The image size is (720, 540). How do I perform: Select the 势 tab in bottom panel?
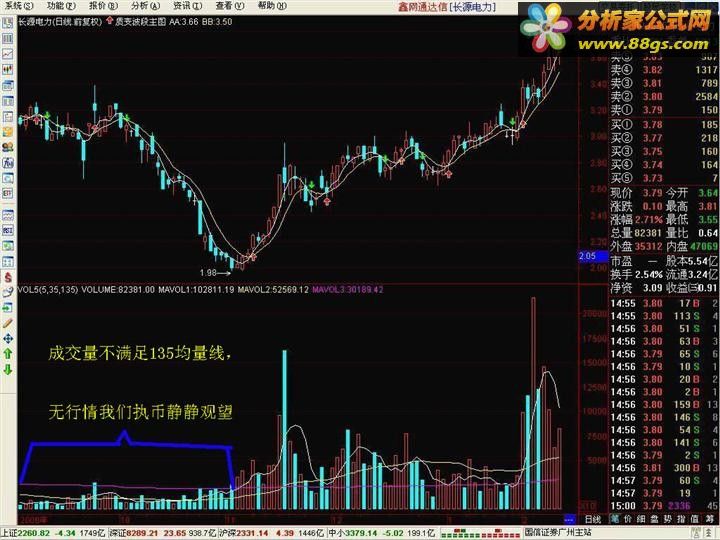(668, 519)
